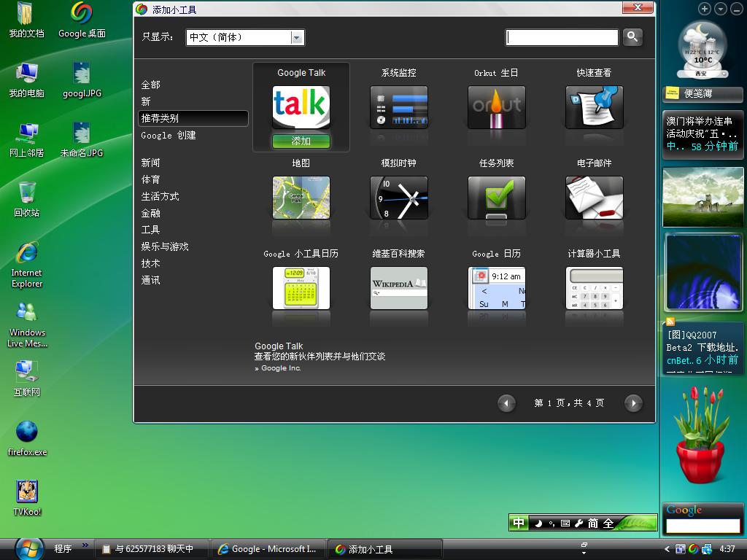Choose the 维基百科搜索 Wikipedia gadget
The height and width of the screenshot is (560, 747).
pyautogui.click(x=398, y=288)
